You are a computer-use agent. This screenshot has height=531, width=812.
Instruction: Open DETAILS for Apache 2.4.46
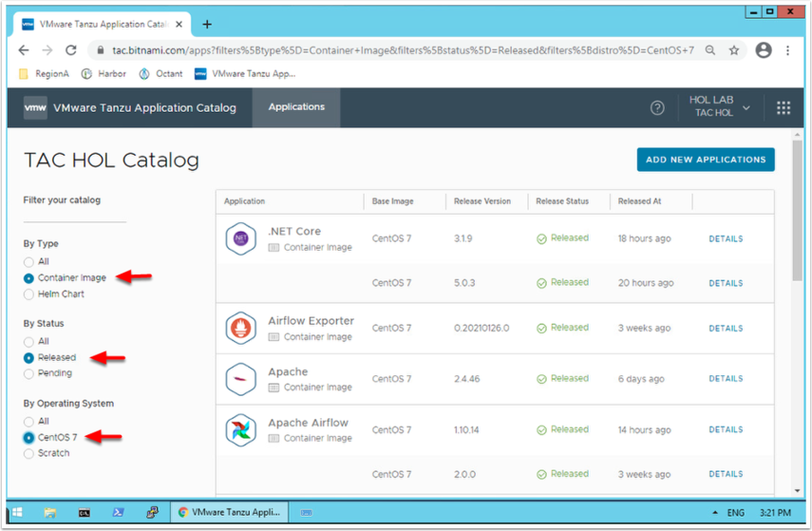(726, 379)
